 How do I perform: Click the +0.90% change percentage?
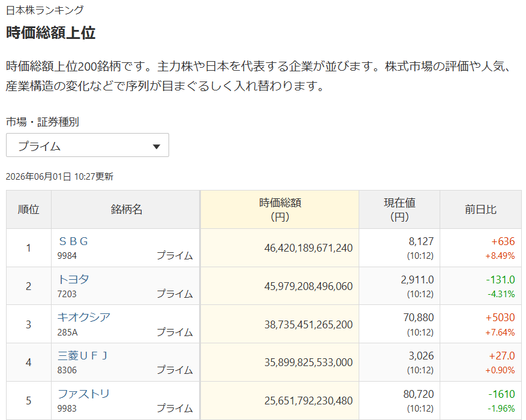pyautogui.click(x=500, y=370)
